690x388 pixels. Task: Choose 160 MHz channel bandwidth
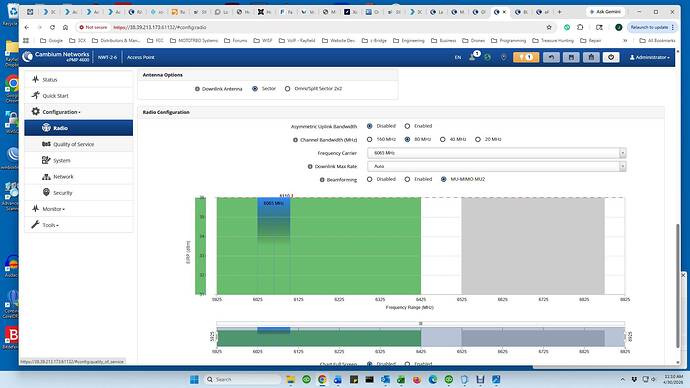pyautogui.click(x=370, y=139)
